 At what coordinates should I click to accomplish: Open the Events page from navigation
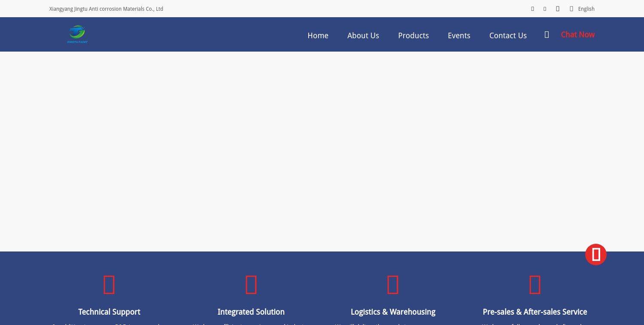pos(459,36)
